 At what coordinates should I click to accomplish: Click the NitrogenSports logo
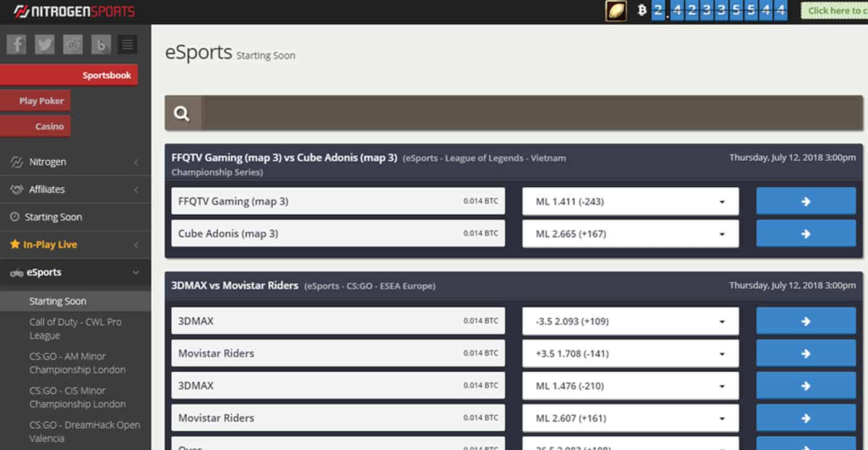coord(74,11)
